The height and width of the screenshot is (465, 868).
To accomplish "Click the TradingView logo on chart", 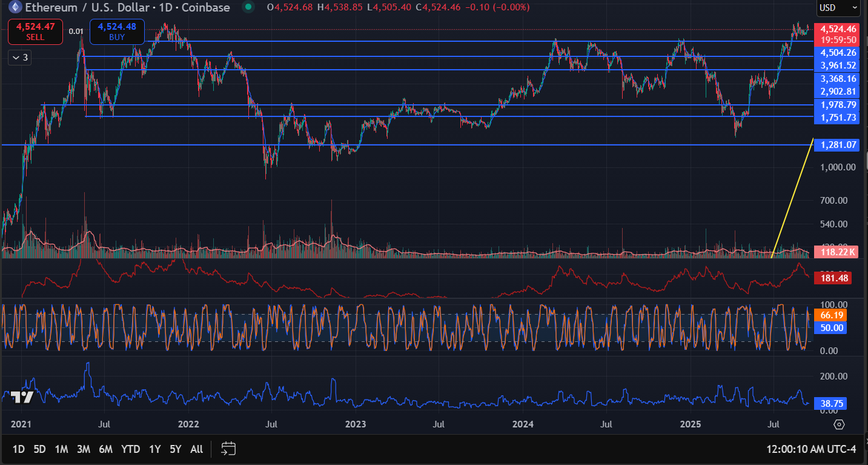I will (x=22, y=397).
